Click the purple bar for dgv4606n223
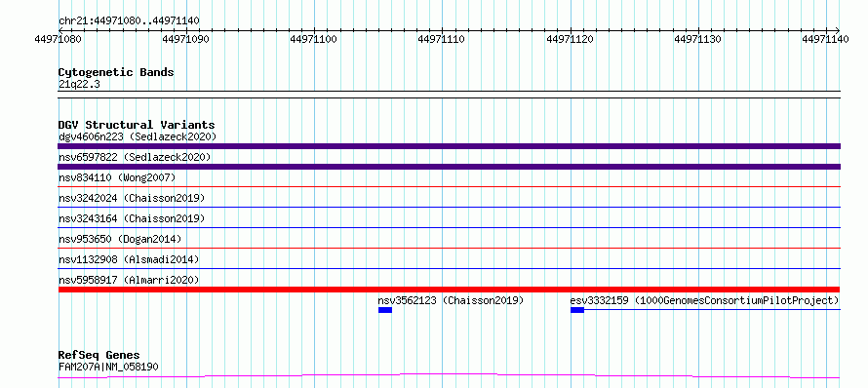The image size is (868, 388). 449,146
